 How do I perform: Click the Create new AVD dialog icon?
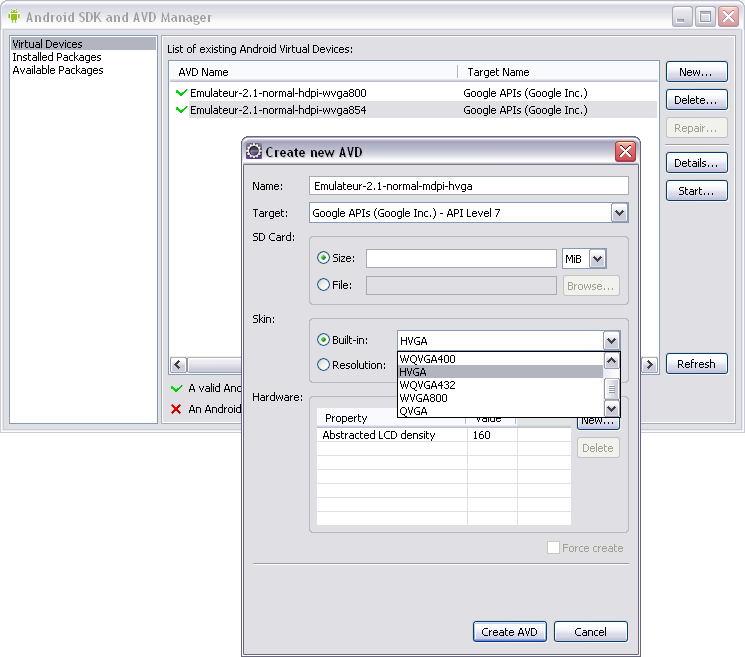point(254,151)
